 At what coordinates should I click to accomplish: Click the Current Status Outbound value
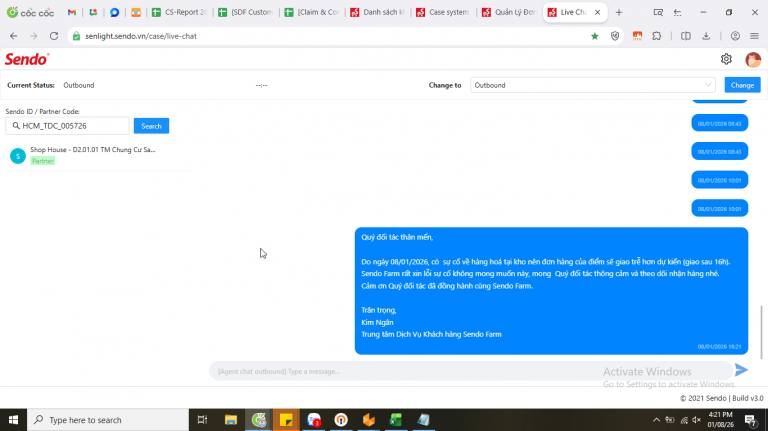tap(79, 85)
